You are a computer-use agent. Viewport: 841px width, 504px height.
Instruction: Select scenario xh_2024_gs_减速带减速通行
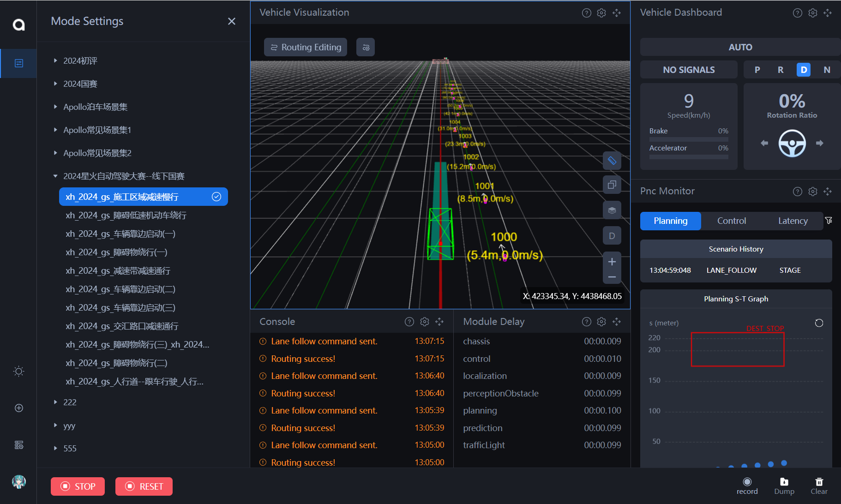[x=118, y=271]
